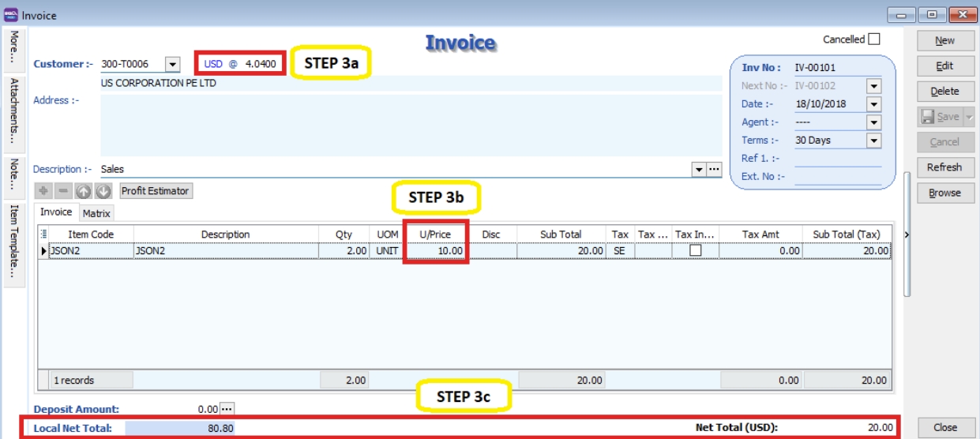Click the Ref 1 input field
The width and height of the screenshot is (980, 439).
tap(837, 158)
